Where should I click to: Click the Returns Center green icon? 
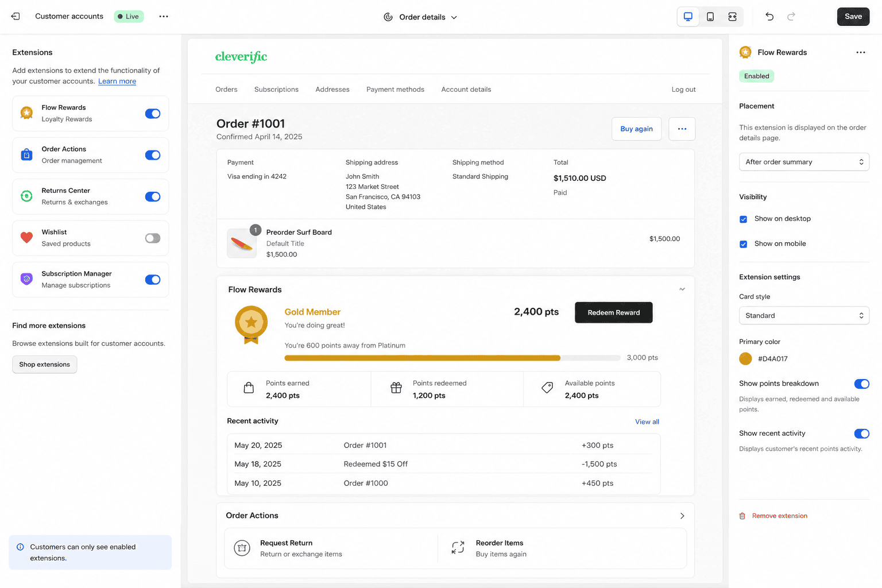click(x=26, y=196)
